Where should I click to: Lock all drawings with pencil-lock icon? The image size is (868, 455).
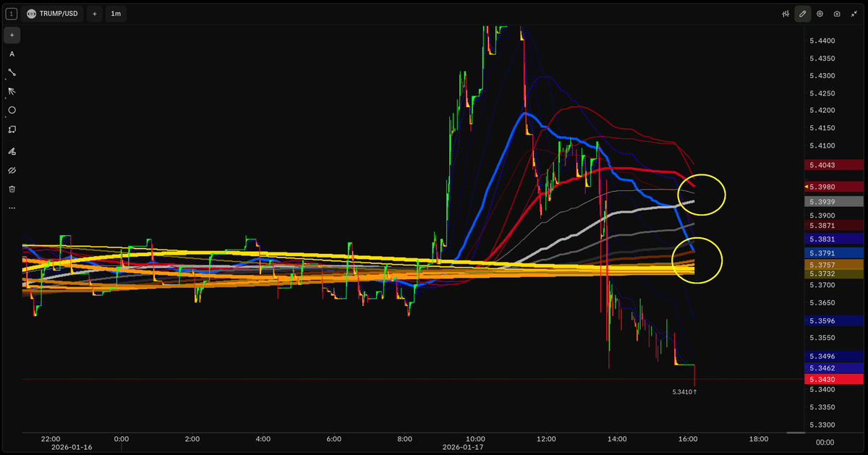12,151
